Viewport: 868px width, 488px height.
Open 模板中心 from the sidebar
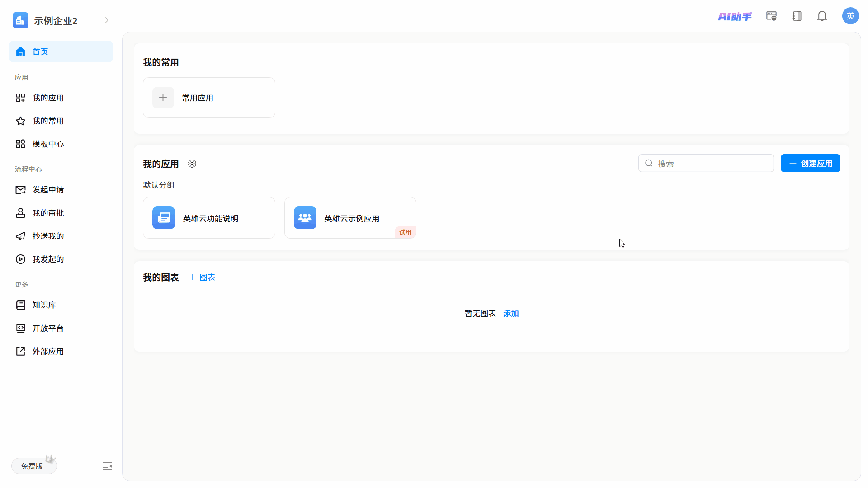(x=61, y=144)
